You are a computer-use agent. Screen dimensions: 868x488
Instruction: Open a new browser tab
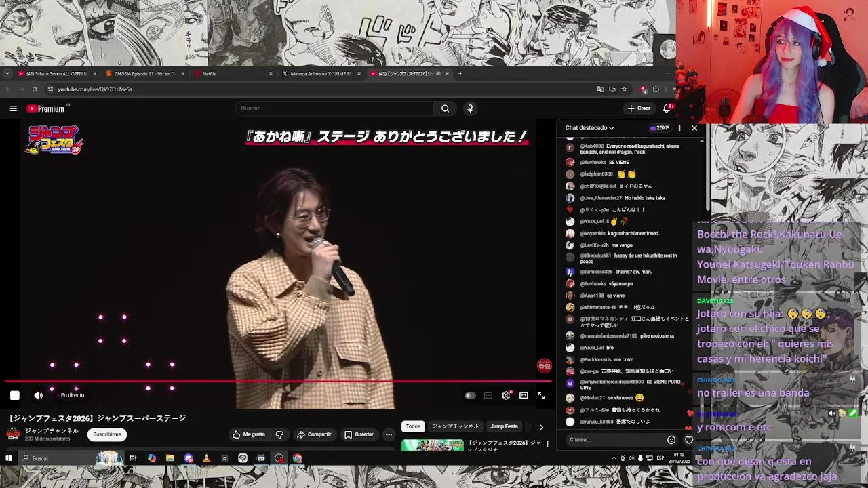[460, 73]
